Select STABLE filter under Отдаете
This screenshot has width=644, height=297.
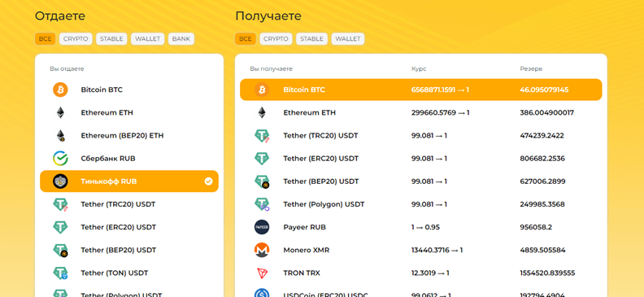111,39
